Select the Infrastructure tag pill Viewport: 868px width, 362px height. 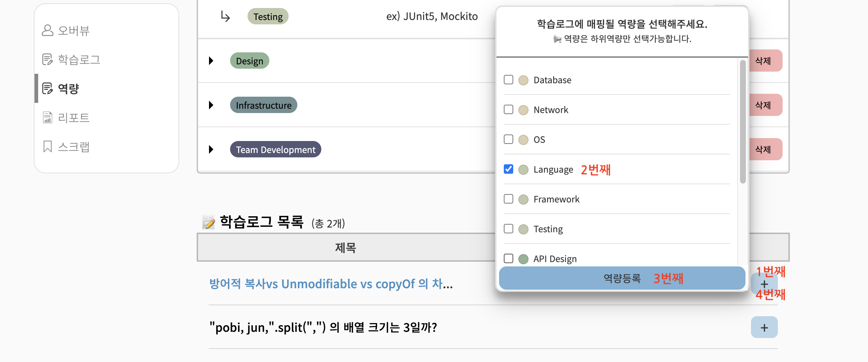coord(263,105)
